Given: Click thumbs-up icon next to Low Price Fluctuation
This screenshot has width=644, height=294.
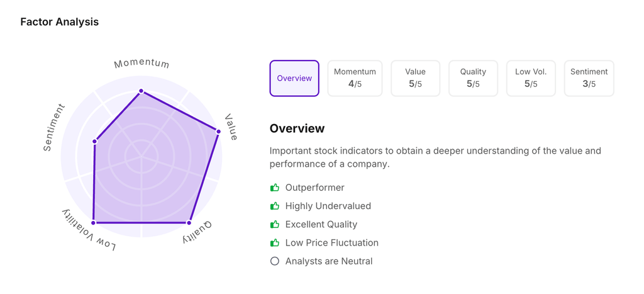Looking at the screenshot, I should [x=275, y=242].
